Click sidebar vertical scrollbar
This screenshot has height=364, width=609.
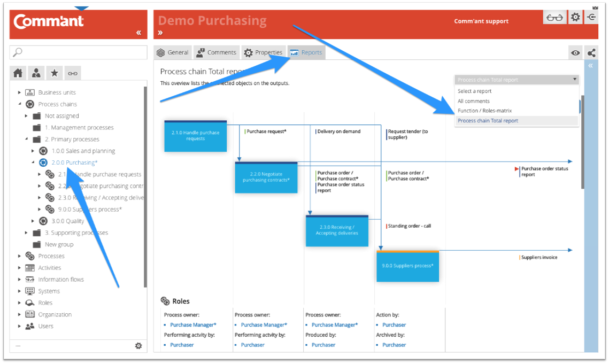click(x=145, y=187)
